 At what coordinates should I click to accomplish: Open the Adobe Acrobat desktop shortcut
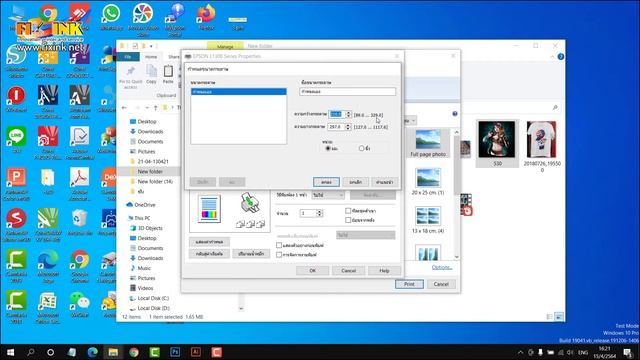click(80, 182)
